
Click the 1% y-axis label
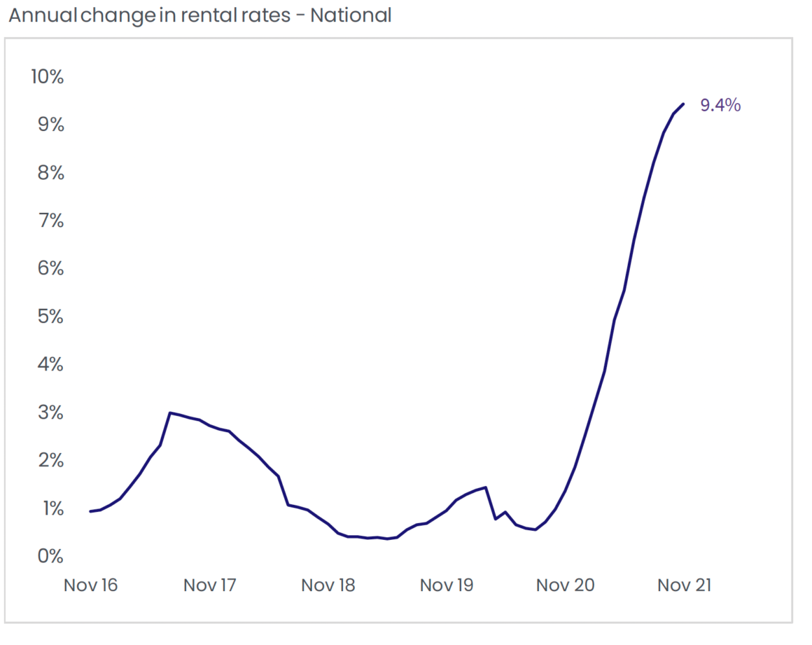coord(50,508)
